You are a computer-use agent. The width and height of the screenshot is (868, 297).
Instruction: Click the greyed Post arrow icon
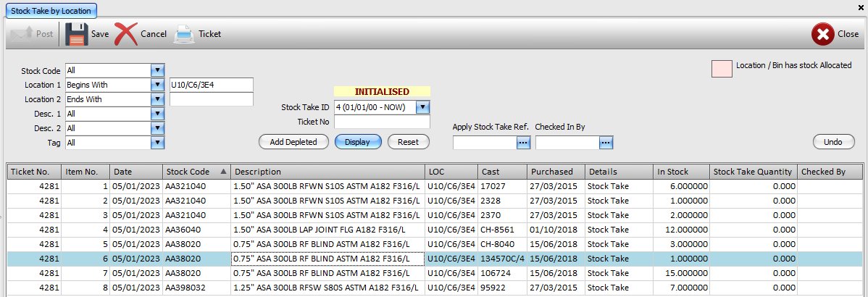pyautogui.click(x=20, y=34)
